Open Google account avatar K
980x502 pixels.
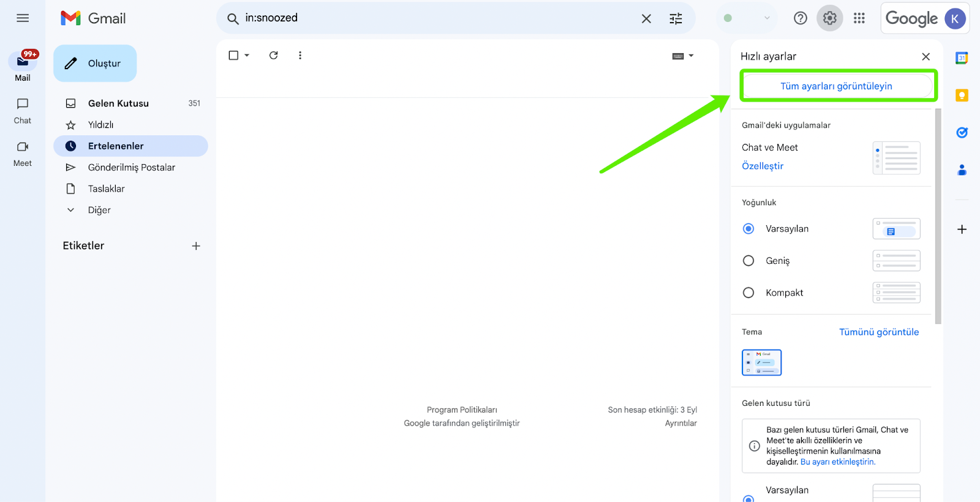pos(955,18)
